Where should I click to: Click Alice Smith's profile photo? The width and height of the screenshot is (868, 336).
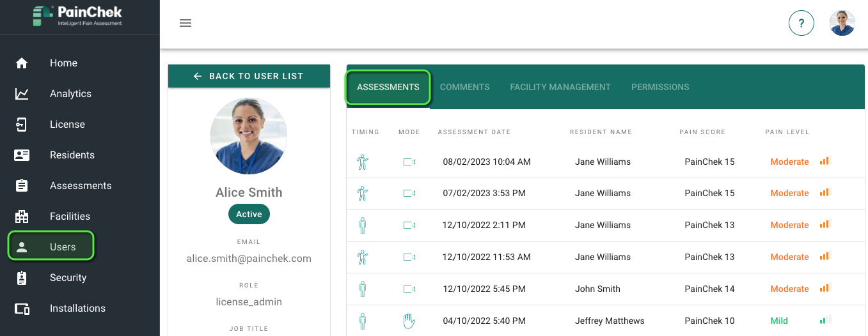249,136
